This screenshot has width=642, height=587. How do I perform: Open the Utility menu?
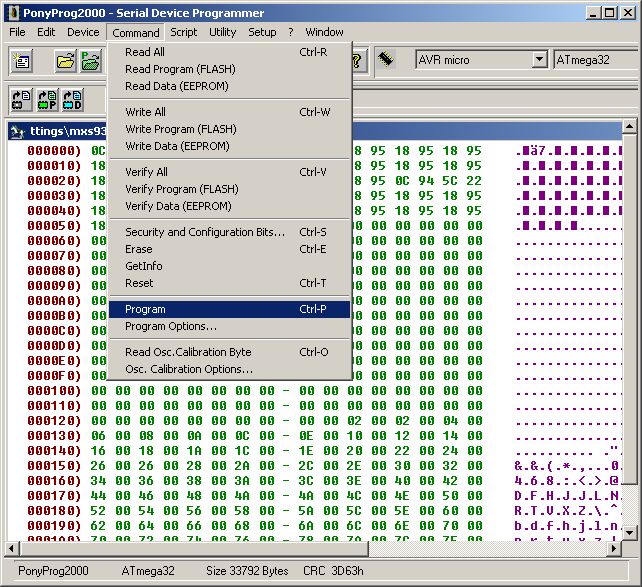222,32
